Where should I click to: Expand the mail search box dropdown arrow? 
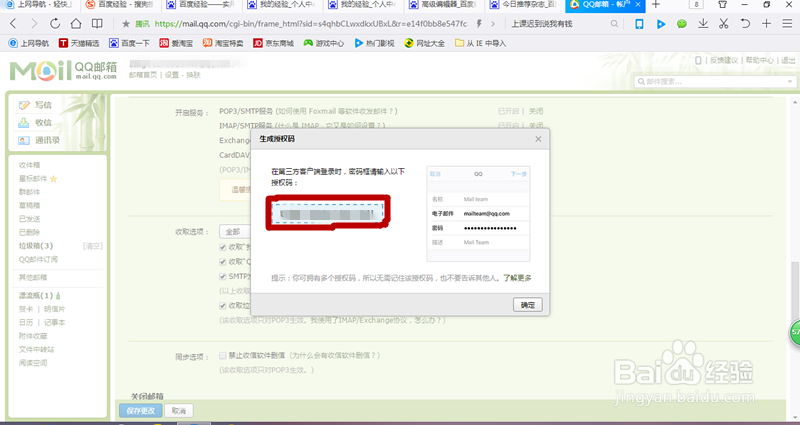pos(790,82)
